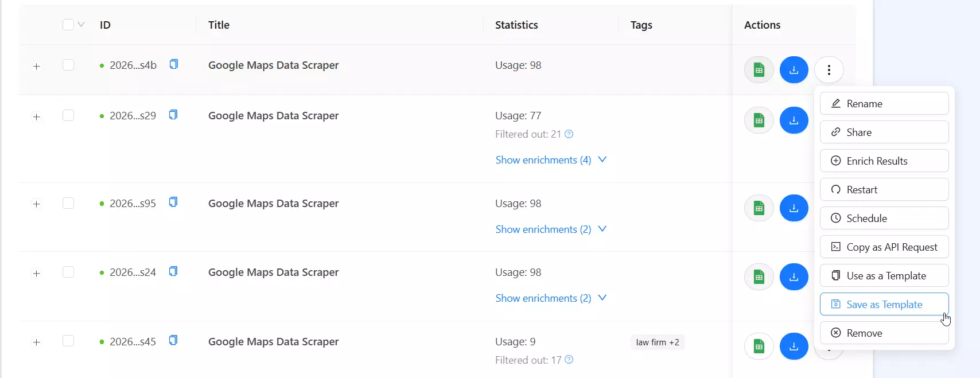This screenshot has width=980, height=378.
Task: Download results of task 2026...s24
Action: [x=794, y=277]
